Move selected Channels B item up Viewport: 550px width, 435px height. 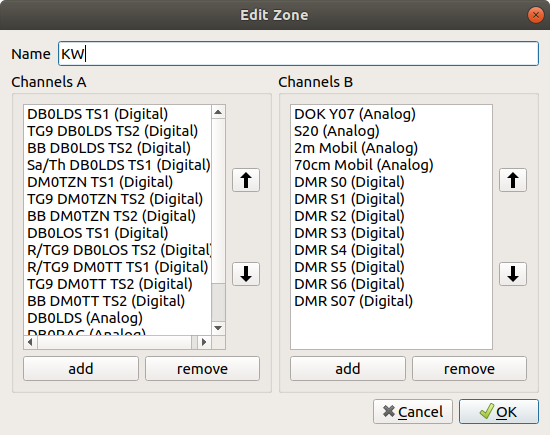pyautogui.click(x=513, y=180)
